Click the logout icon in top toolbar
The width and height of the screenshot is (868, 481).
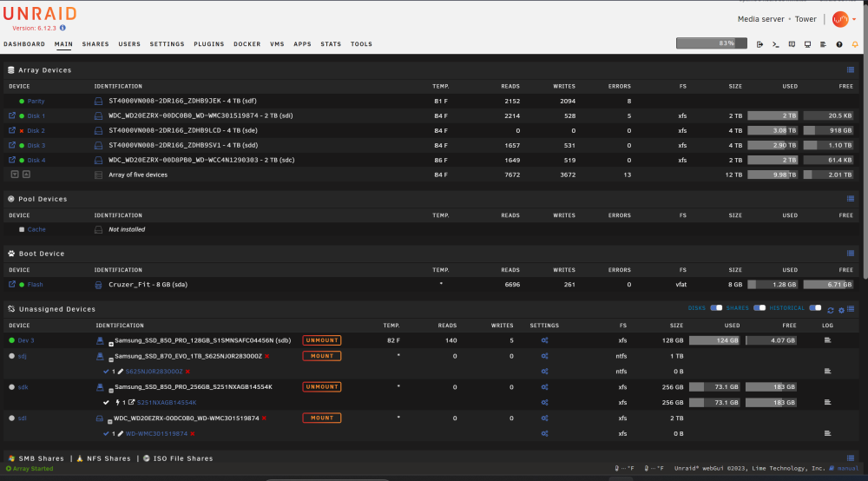[759, 44]
